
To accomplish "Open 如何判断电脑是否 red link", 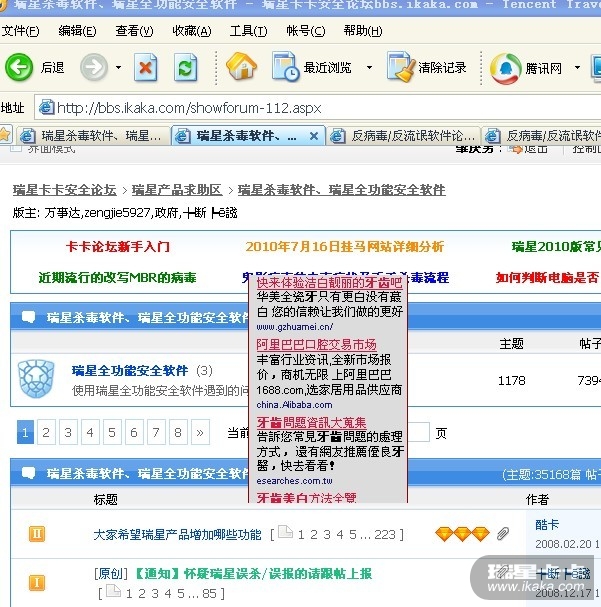I will coord(548,278).
